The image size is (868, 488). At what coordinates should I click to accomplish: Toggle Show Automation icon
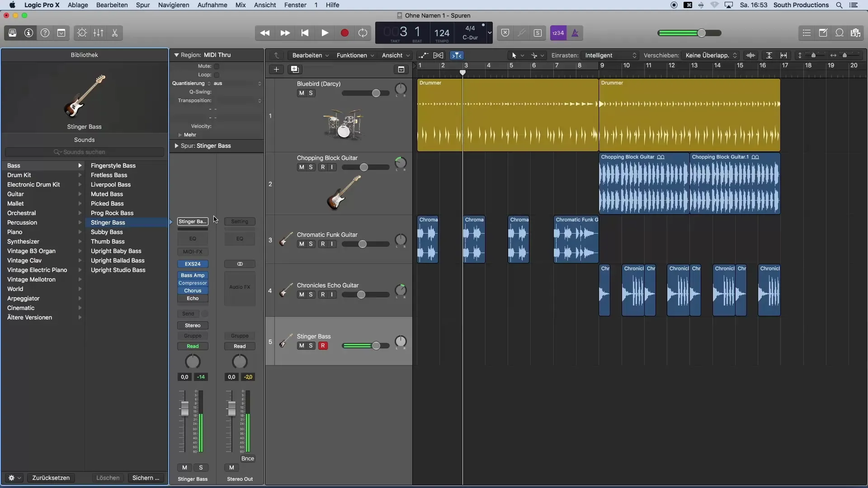coord(424,55)
